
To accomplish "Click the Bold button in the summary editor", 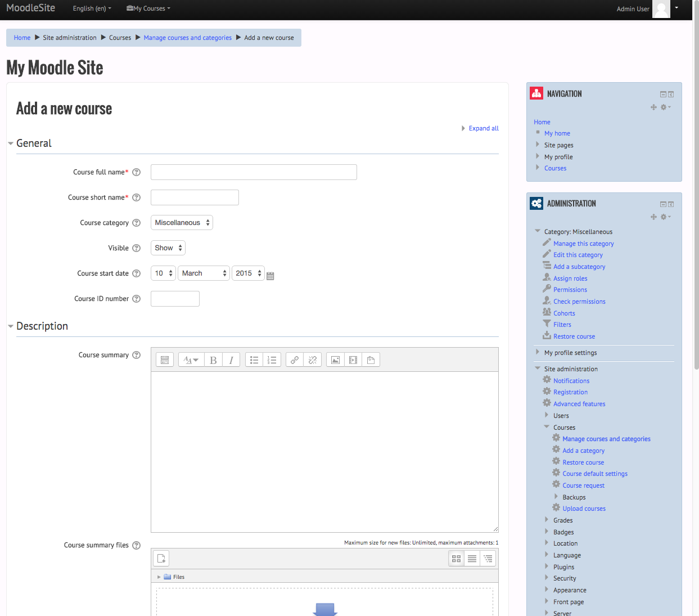I will pos(213,360).
